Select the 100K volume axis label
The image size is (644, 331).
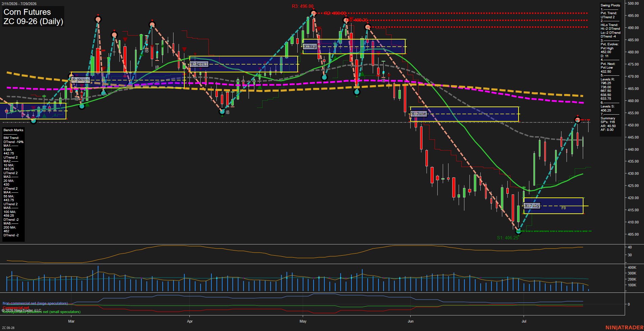click(632, 285)
